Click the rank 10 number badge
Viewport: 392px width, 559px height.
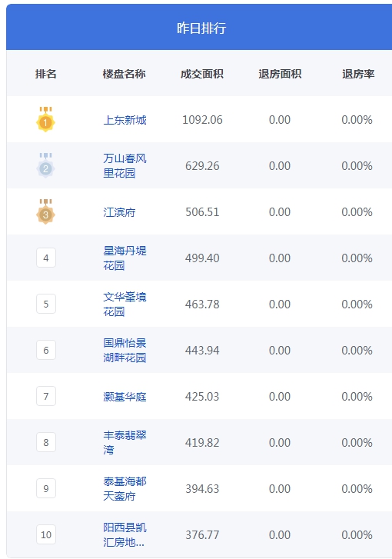[46, 534]
